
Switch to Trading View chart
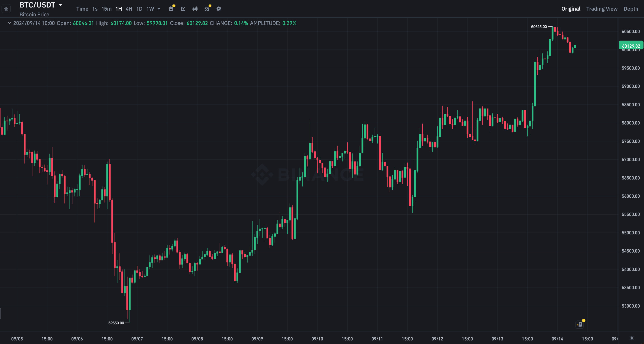click(x=602, y=9)
